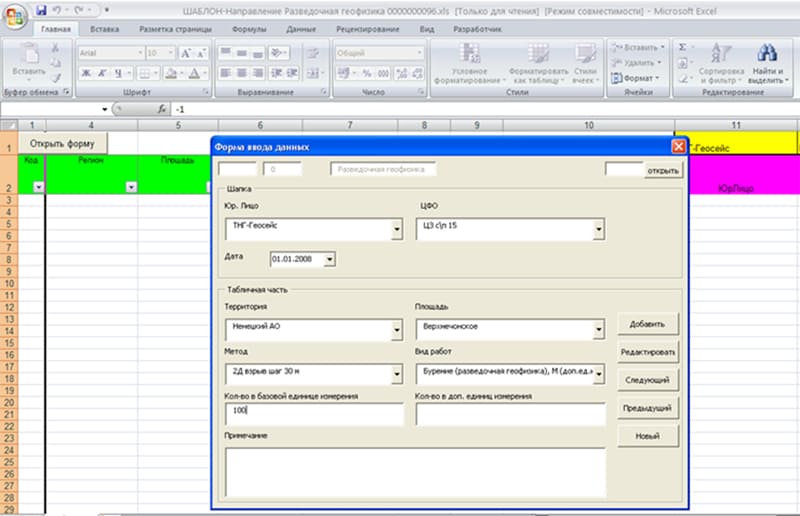The height and width of the screenshot is (516, 800).
Task: Click the formula bar showing -1
Action: click(x=485, y=109)
